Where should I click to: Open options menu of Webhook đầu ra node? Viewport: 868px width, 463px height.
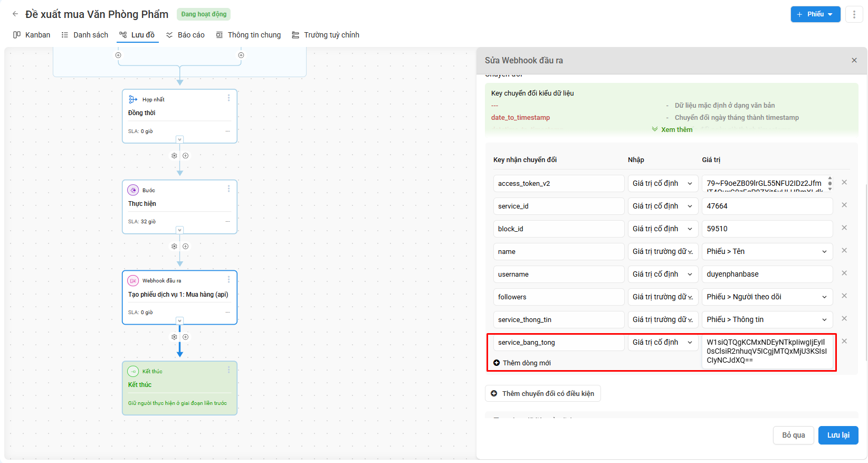[228, 279]
